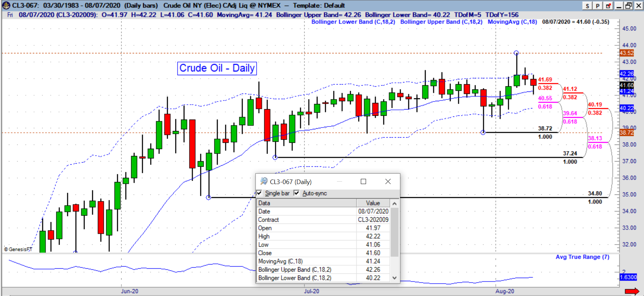Click the 39.64 magenta retracement label
644x296 pixels.
coord(570,113)
